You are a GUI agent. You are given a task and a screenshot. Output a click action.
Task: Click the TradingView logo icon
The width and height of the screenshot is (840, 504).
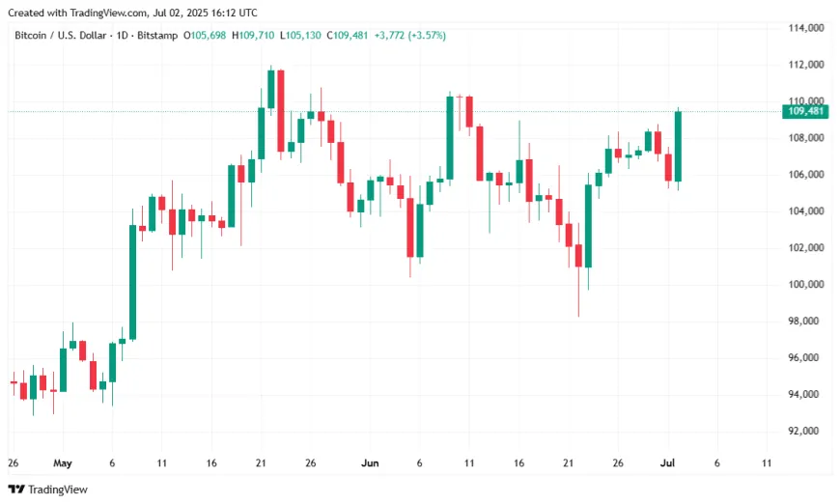(16, 489)
